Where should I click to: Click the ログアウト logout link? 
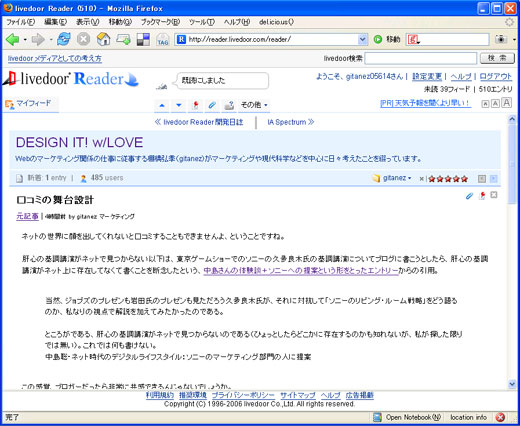(495, 77)
